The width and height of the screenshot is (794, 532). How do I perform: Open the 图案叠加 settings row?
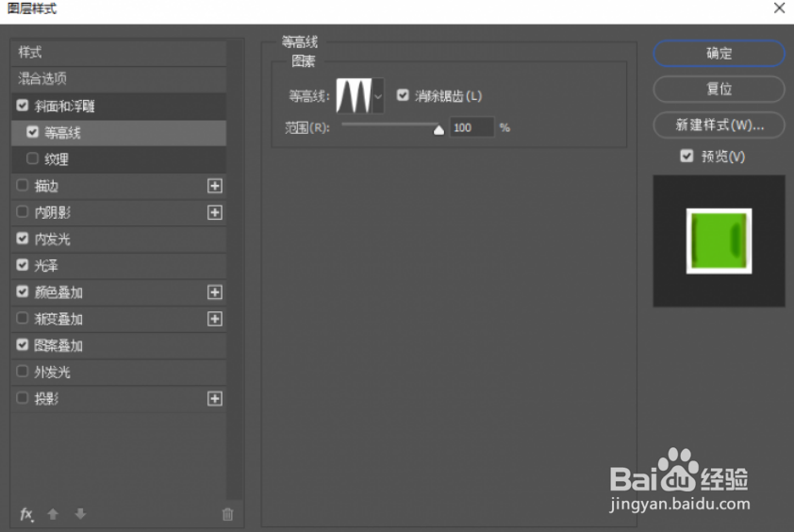coord(119,345)
